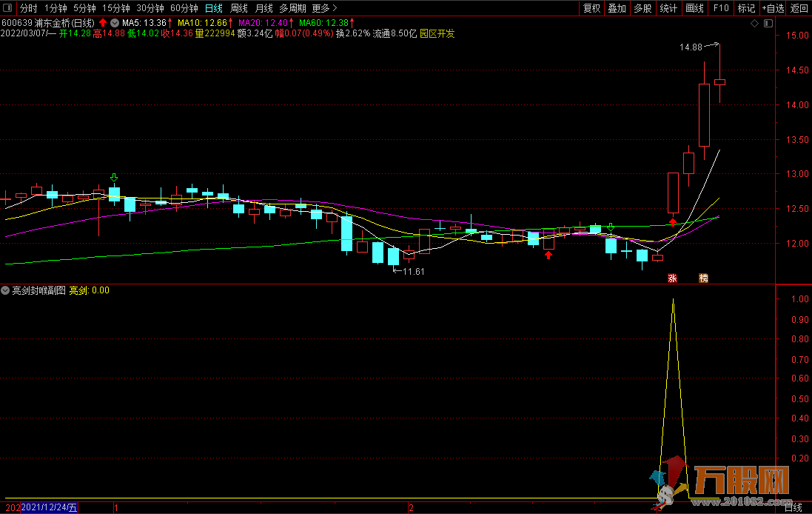Click the stock title 600639 浦东金桥(日线)
The height and width of the screenshot is (514, 812).
tap(47, 23)
